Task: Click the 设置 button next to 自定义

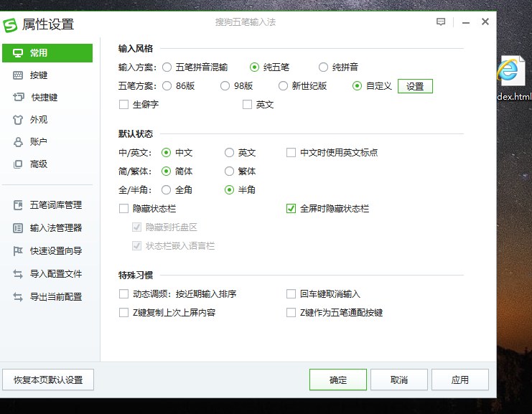Action: click(415, 86)
